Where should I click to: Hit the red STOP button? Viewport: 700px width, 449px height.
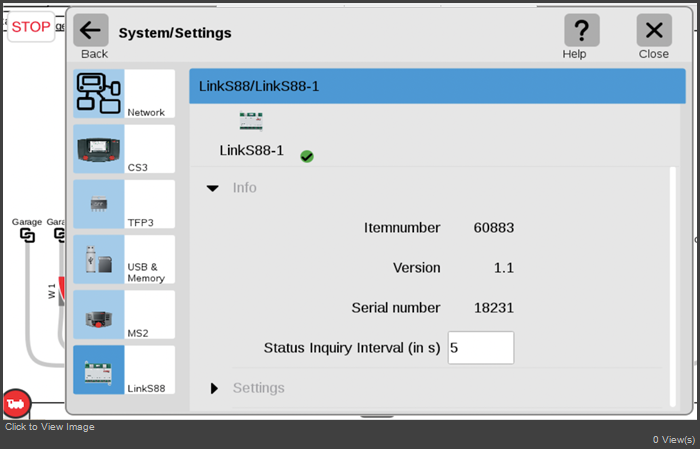click(31, 27)
